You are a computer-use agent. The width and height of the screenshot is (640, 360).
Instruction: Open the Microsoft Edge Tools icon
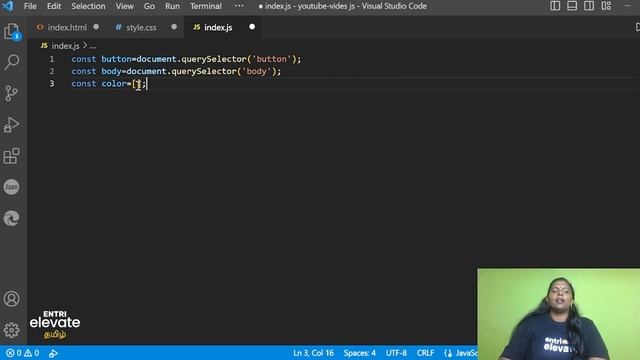click(x=11, y=218)
